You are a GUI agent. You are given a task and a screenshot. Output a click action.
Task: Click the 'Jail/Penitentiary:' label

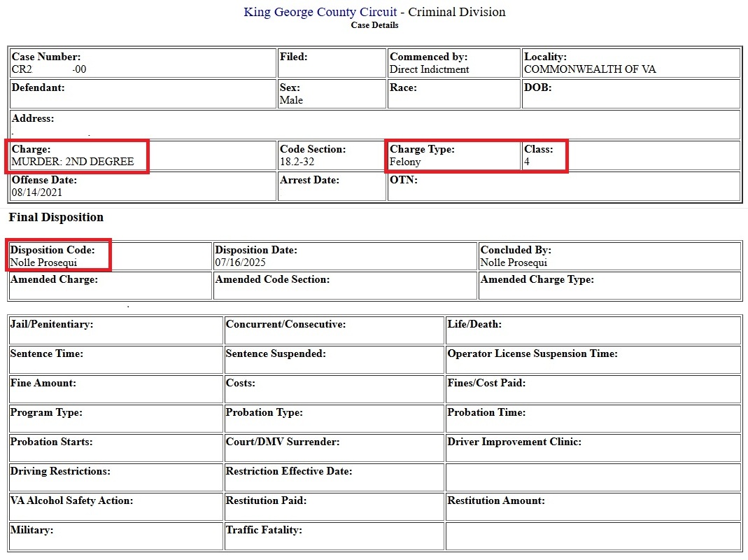pos(52,325)
